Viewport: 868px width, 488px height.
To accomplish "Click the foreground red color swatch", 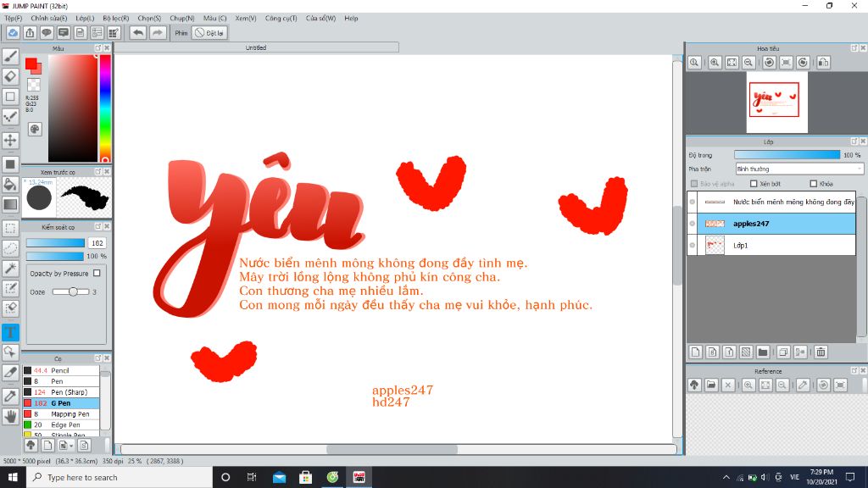I will click(31, 64).
